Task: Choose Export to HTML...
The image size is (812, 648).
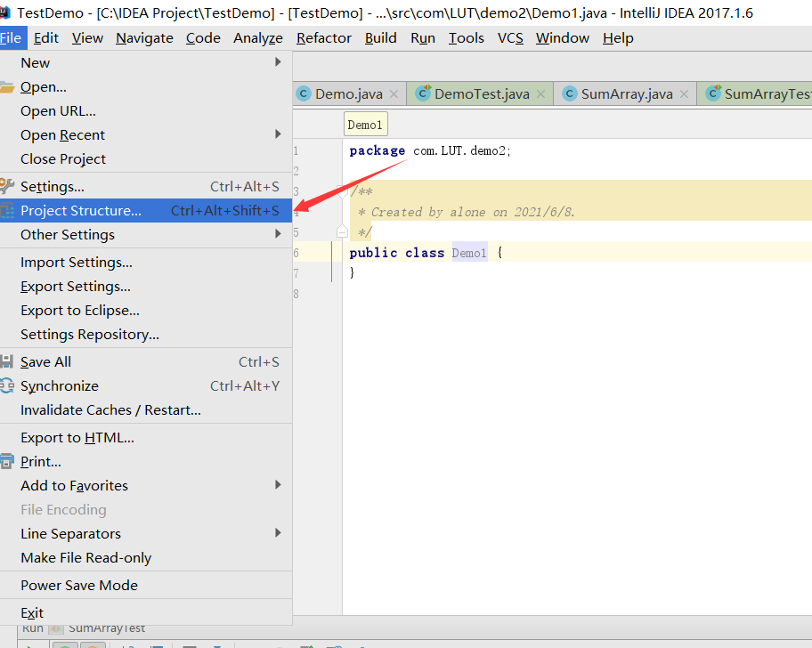Action: 146,437
